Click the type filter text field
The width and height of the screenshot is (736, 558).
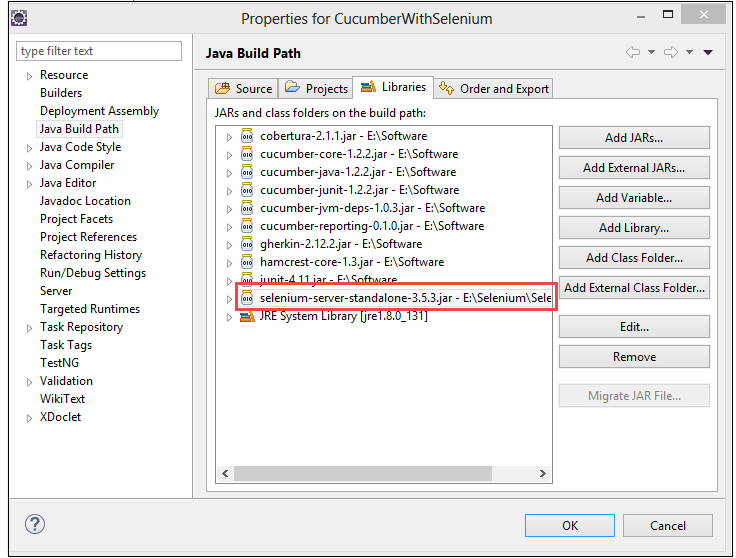tap(99, 51)
